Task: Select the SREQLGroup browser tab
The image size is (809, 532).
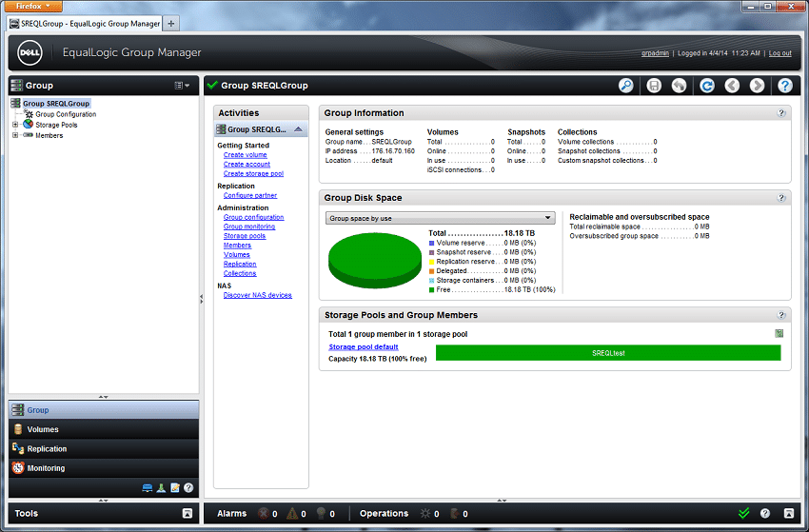Action: click(x=85, y=23)
